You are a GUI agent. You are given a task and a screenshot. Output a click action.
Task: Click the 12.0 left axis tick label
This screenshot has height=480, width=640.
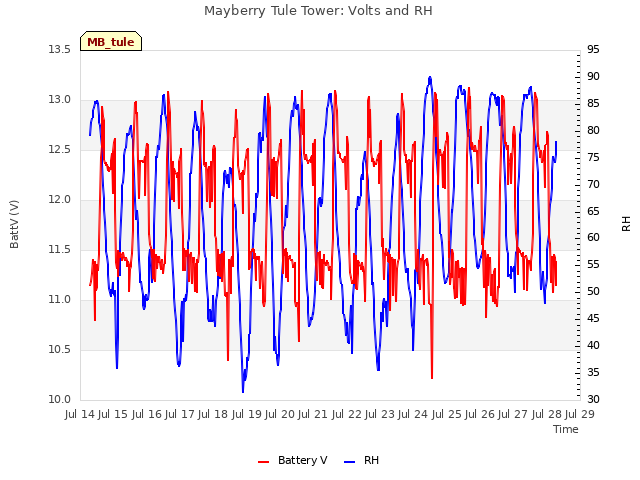[x=60, y=200]
